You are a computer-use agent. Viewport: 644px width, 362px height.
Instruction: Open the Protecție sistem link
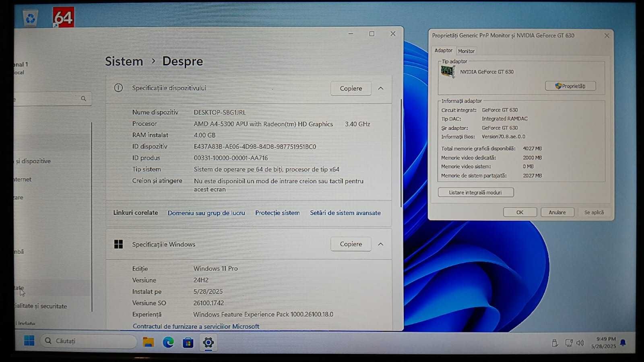tap(277, 213)
